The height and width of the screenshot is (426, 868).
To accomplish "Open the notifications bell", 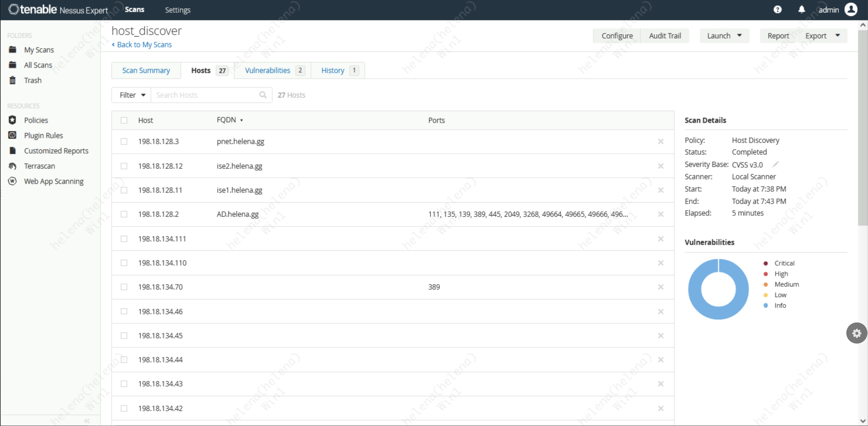I will [x=801, y=9].
